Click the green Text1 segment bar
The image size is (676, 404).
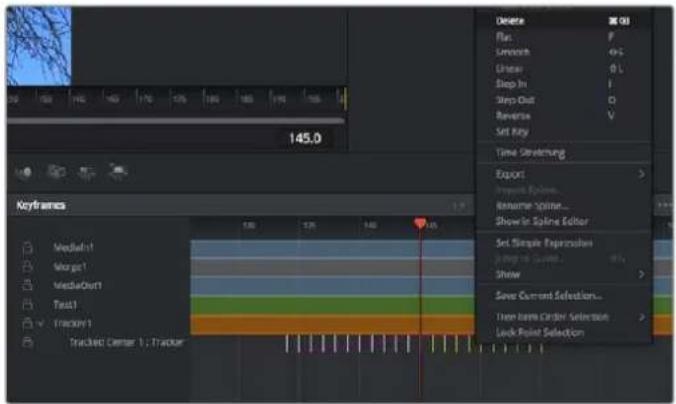tap(332, 306)
